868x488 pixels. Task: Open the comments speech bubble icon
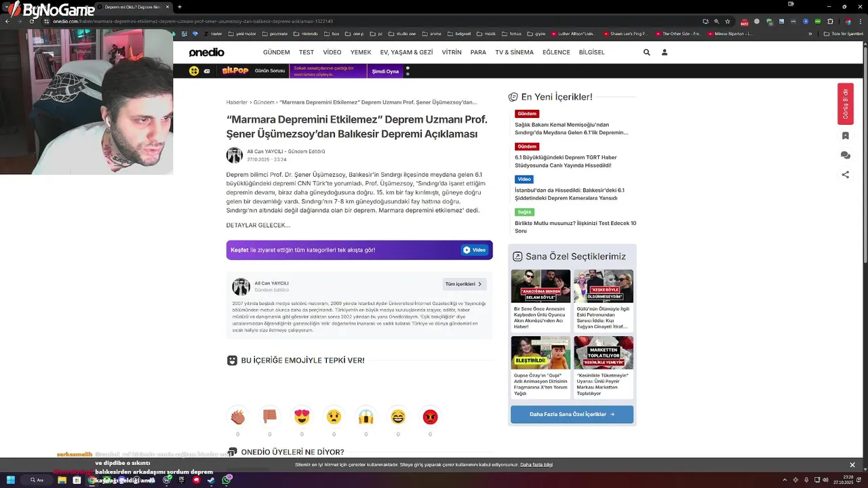pyautogui.click(x=845, y=155)
